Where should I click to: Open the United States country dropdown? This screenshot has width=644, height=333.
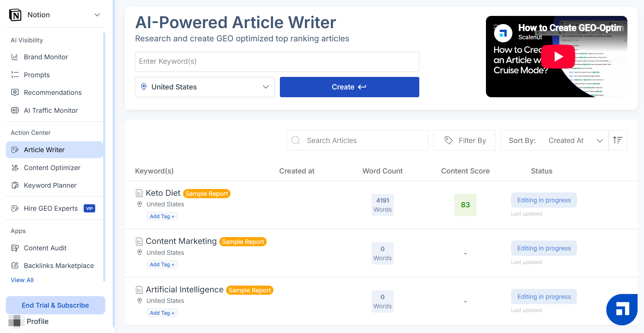(x=205, y=87)
